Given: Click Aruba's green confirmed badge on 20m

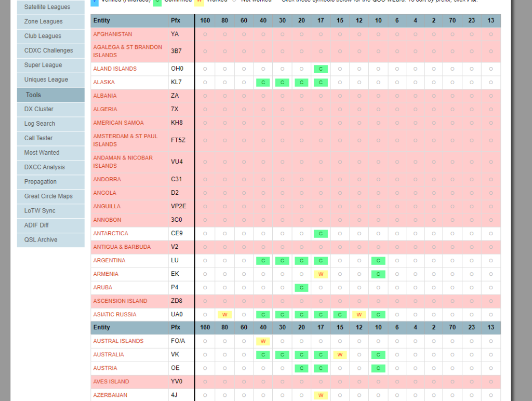Looking at the screenshot, I should [301, 288].
